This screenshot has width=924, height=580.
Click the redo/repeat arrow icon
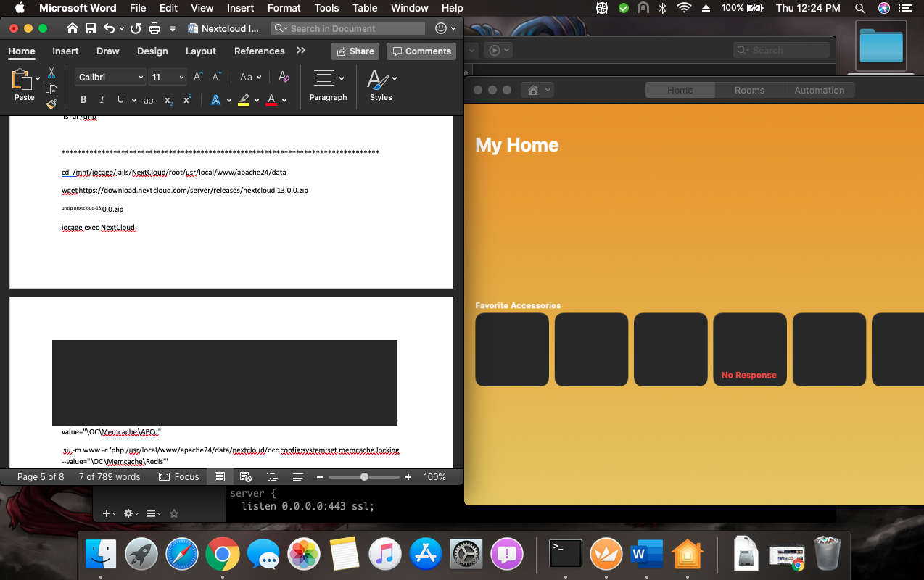pos(136,28)
